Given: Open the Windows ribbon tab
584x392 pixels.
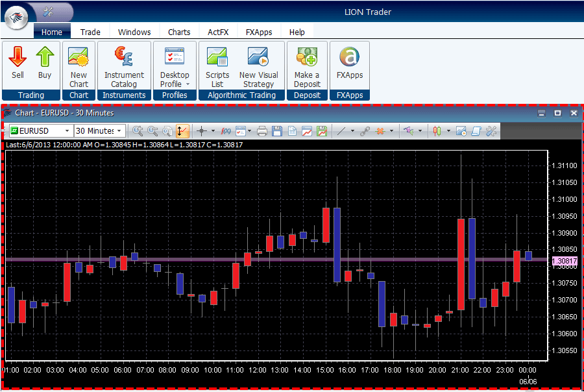Looking at the screenshot, I should click(134, 32).
